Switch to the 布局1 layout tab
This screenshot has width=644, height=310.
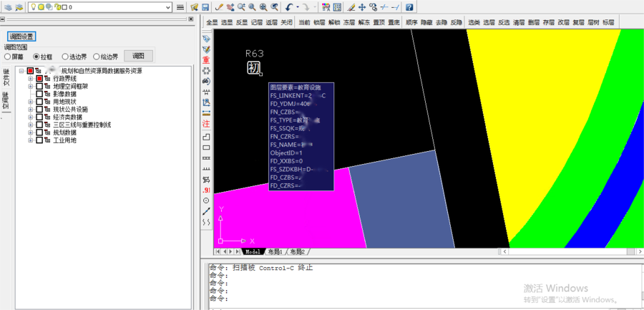pos(276,252)
